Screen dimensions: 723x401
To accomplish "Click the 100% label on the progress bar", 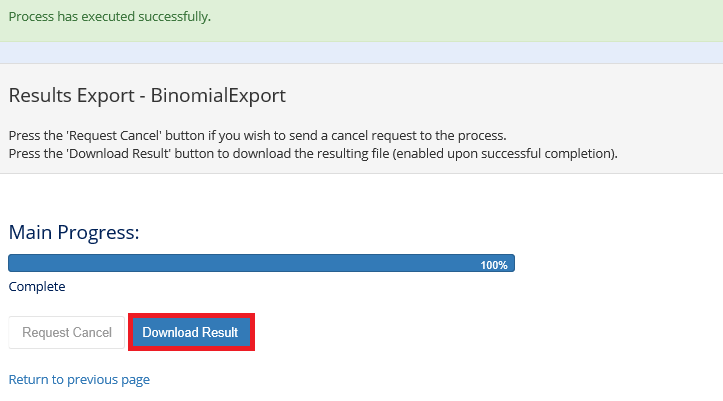I will pyautogui.click(x=494, y=265).
